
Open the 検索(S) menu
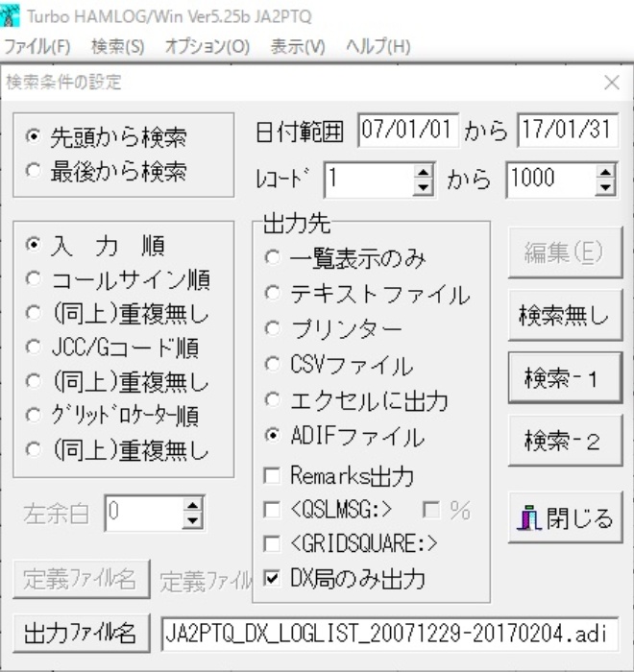tap(117, 46)
